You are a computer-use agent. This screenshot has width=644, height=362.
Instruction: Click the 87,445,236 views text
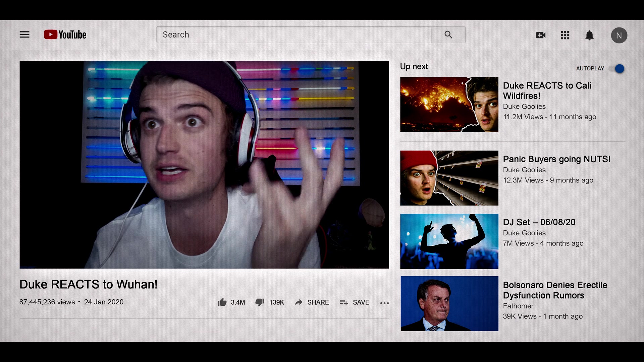pos(47,302)
